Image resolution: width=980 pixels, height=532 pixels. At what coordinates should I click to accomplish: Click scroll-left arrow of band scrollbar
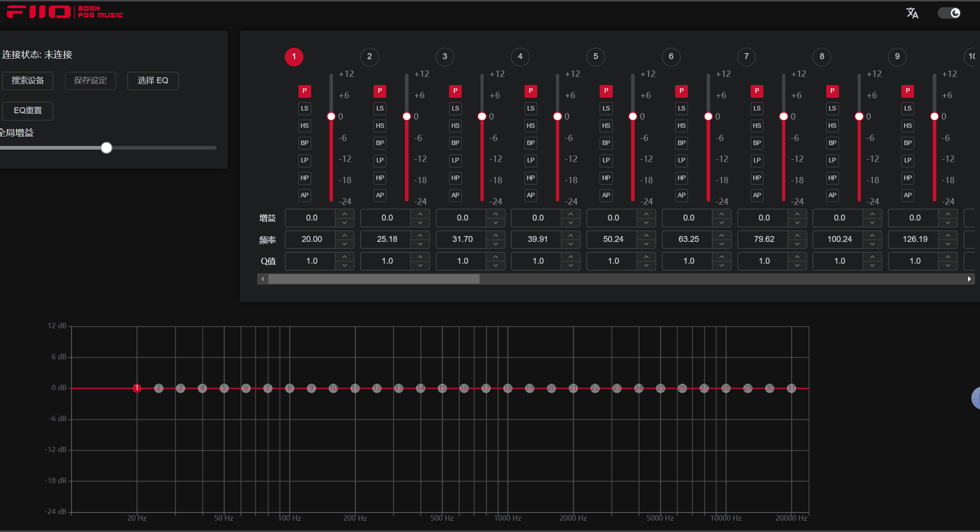263,279
